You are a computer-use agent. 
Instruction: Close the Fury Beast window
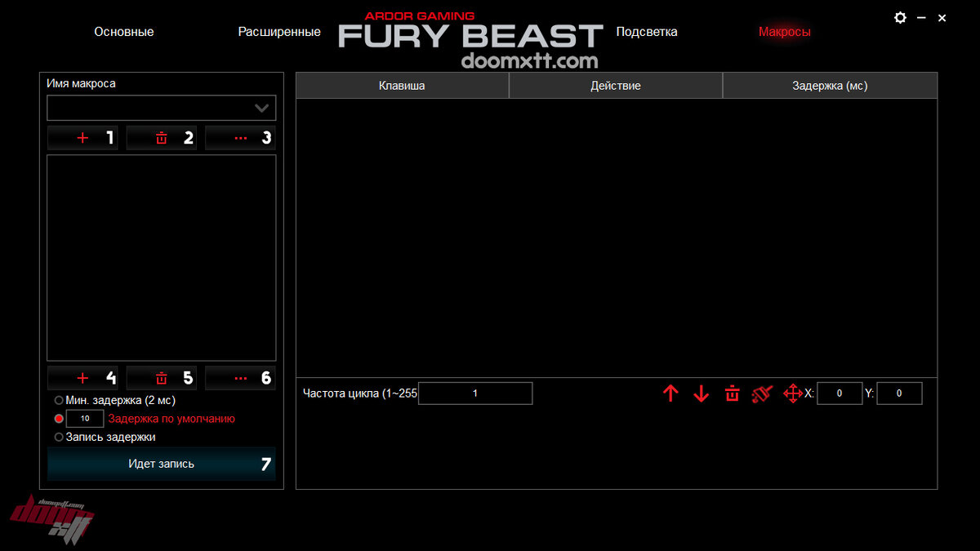point(942,17)
